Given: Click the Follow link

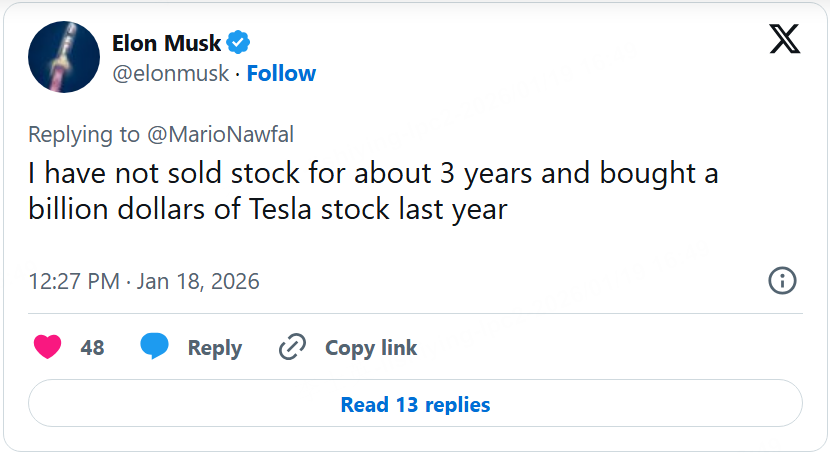Looking at the screenshot, I should [x=281, y=73].
